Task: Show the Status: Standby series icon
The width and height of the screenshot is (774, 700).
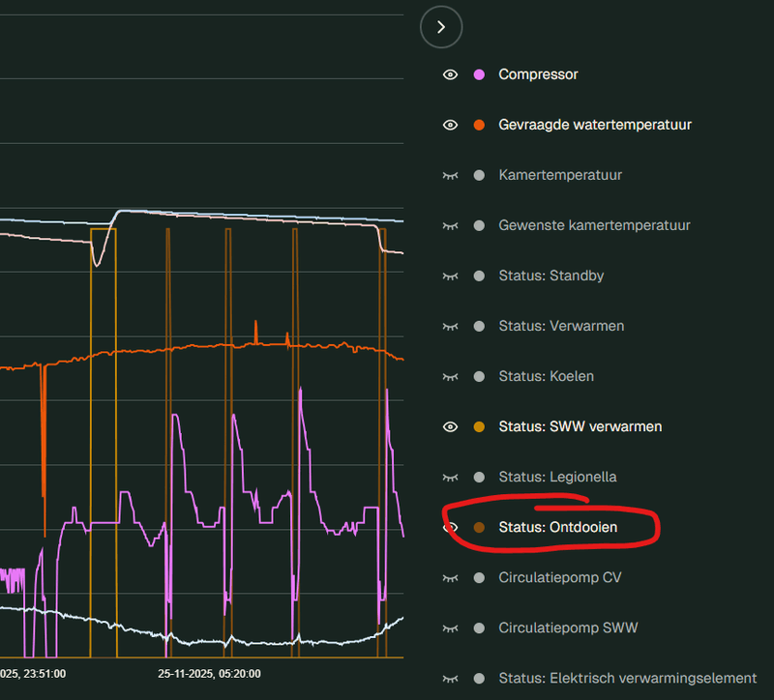Action: point(450,276)
